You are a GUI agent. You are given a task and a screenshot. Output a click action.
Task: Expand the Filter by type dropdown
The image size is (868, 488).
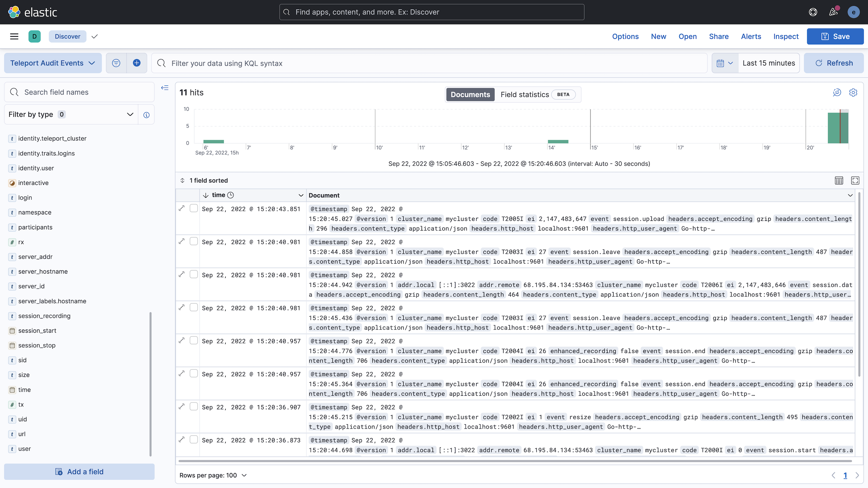point(71,114)
